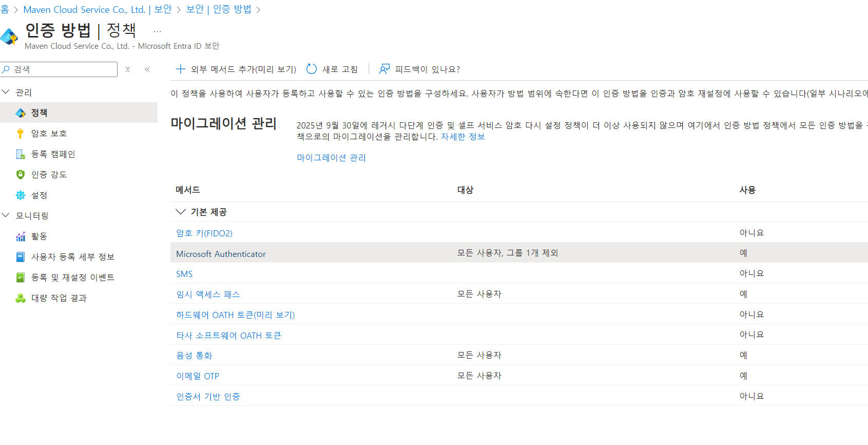
Task: Click '아니요' in the SMS row
Action: 751,273
